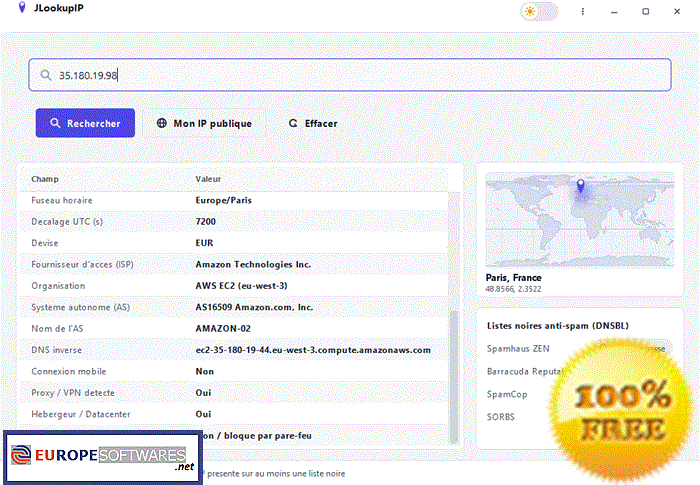The width and height of the screenshot is (700, 485).
Task: Click the Valeur column header
Action: tap(208, 179)
